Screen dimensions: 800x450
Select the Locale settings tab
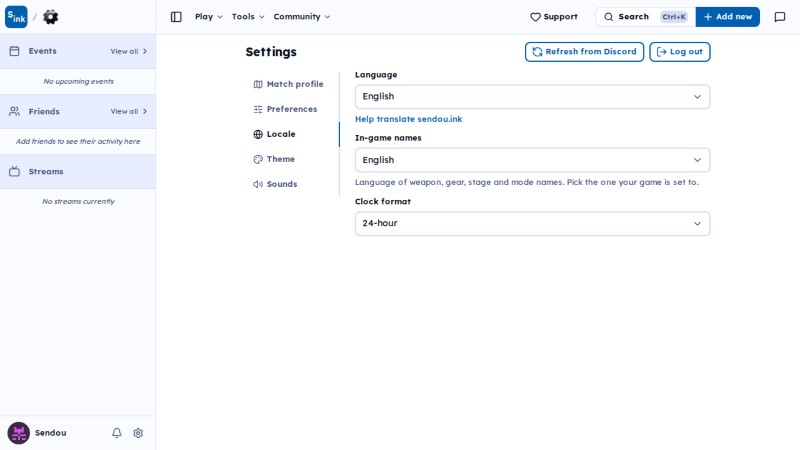[x=274, y=134]
